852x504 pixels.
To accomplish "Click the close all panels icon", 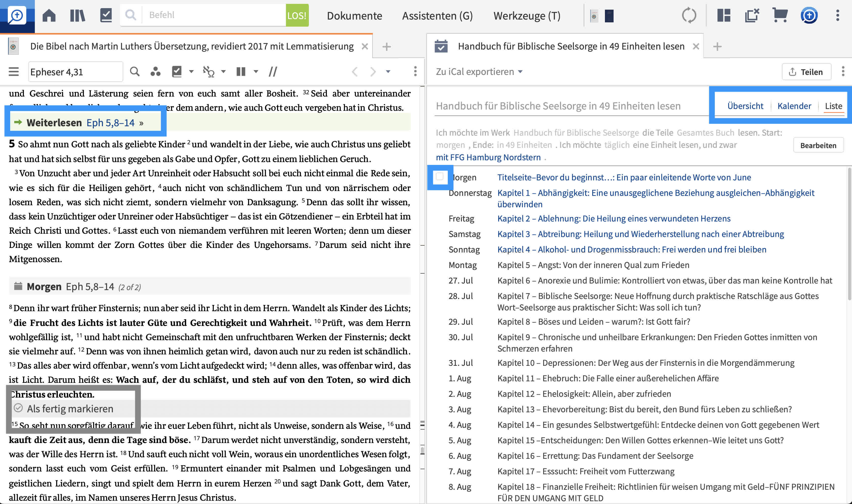I will [x=752, y=15].
